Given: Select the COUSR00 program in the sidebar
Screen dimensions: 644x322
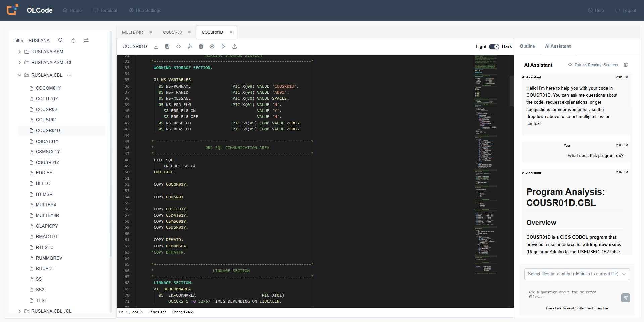Looking at the screenshot, I should 47,109.
